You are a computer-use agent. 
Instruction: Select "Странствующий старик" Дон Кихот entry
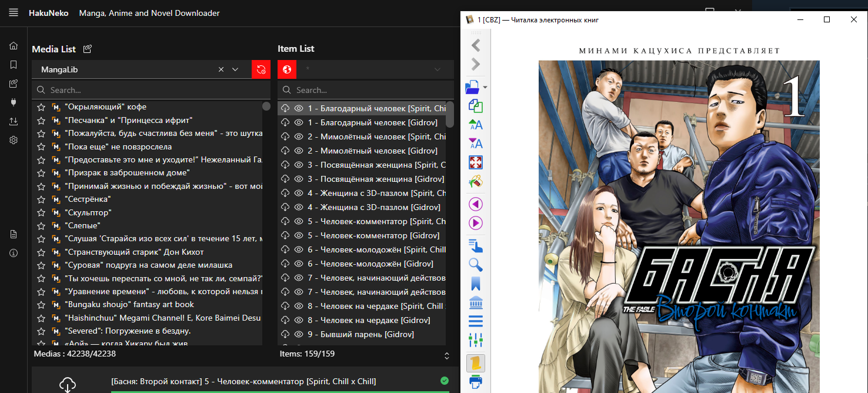[134, 252]
